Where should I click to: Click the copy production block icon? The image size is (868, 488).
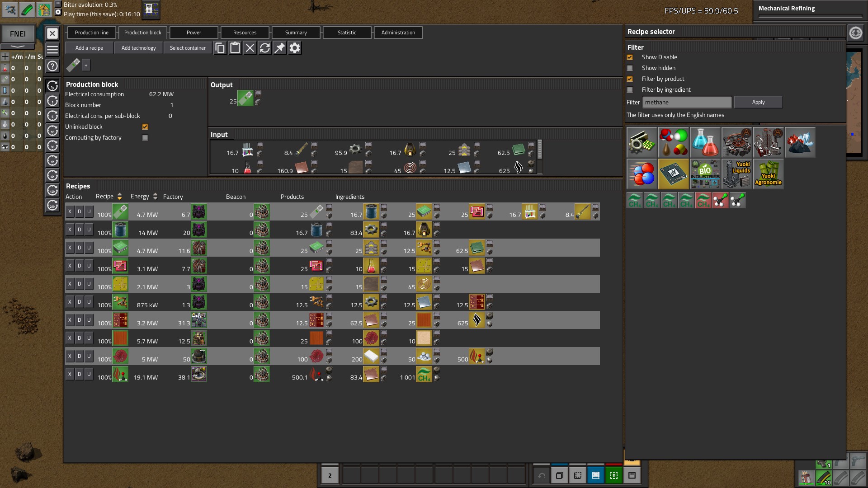click(x=220, y=48)
